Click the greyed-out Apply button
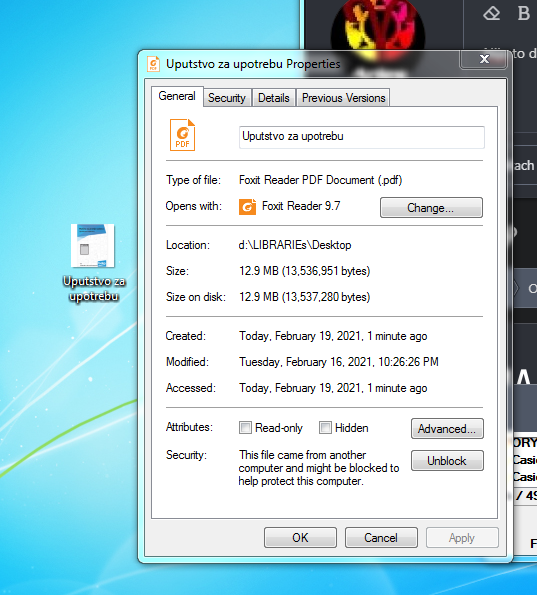 pyautogui.click(x=462, y=537)
